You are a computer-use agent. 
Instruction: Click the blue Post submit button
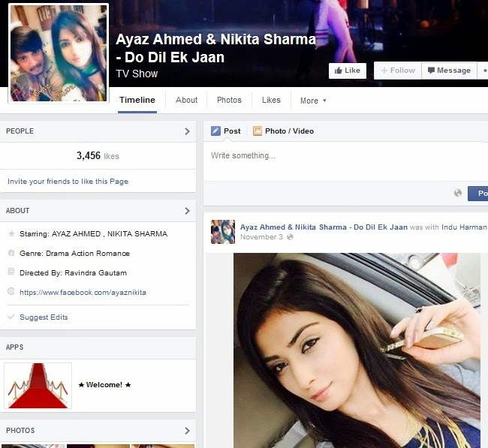478,194
